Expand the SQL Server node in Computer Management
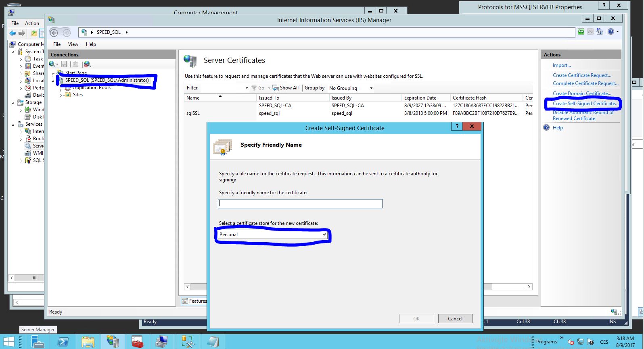The width and height of the screenshot is (644, 349). [x=21, y=161]
